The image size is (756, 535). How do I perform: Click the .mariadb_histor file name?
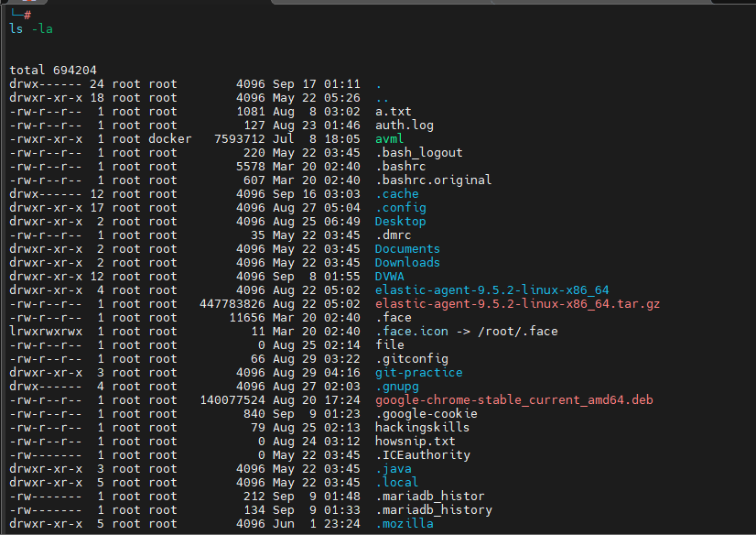click(429, 497)
